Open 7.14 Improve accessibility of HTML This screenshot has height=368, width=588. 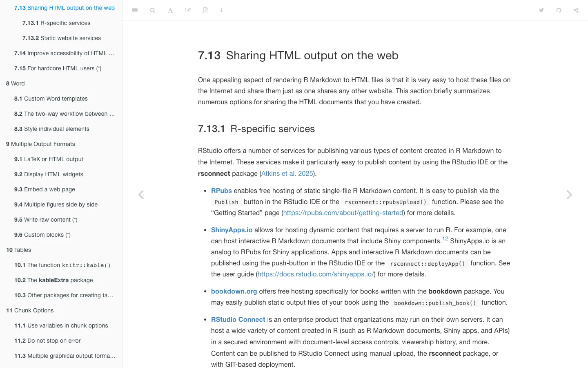pos(64,53)
